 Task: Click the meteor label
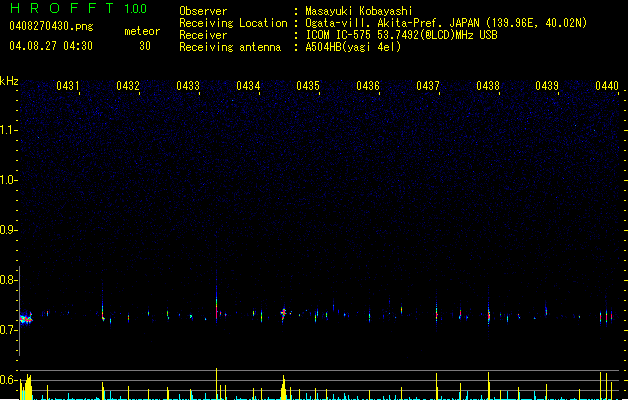142,31
